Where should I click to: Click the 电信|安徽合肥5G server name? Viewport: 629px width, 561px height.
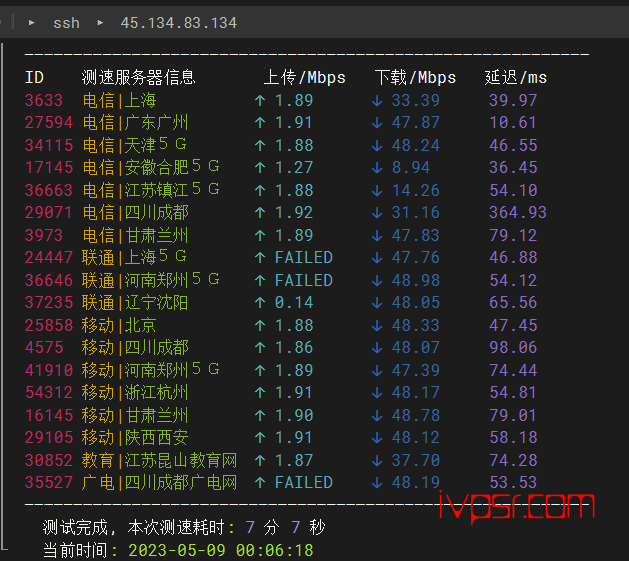[151, 167]
